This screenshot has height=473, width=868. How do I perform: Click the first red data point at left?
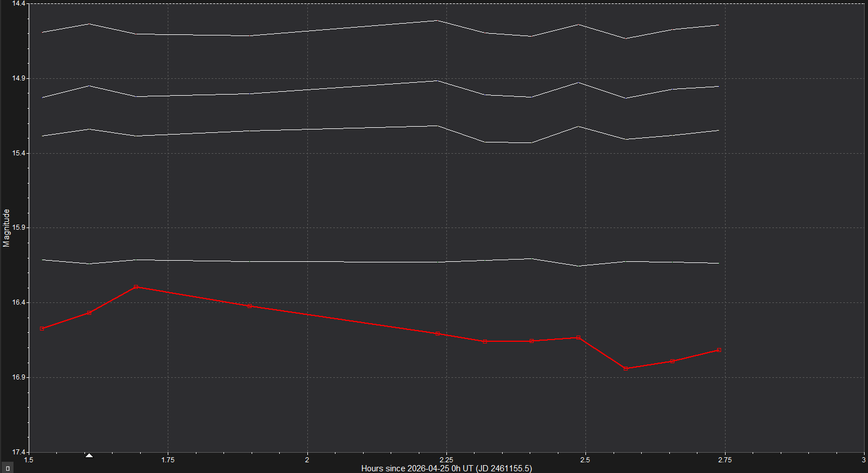click(42, 328)
